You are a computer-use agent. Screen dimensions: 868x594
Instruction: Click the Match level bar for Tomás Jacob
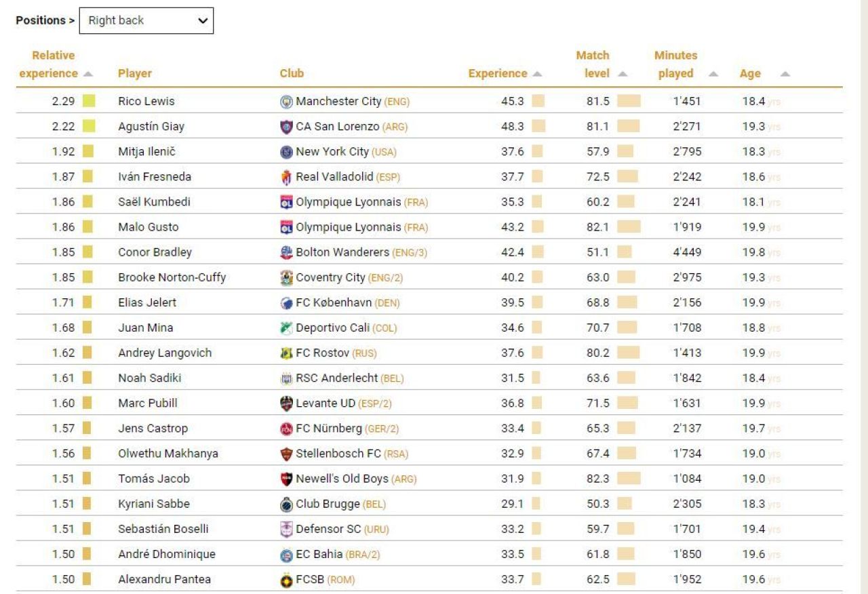[x=629, y=479]
